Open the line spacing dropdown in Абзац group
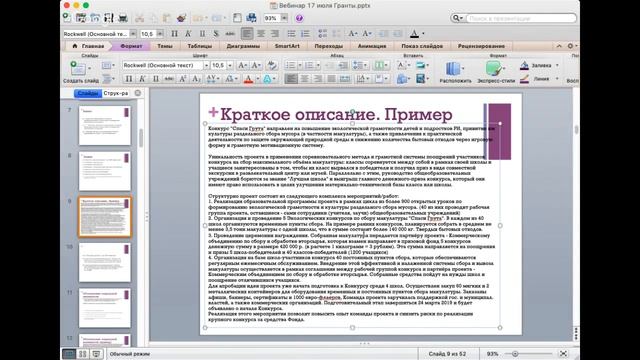Image resolution: width=640 pixels, height=360 pixels. click(360, 65)
